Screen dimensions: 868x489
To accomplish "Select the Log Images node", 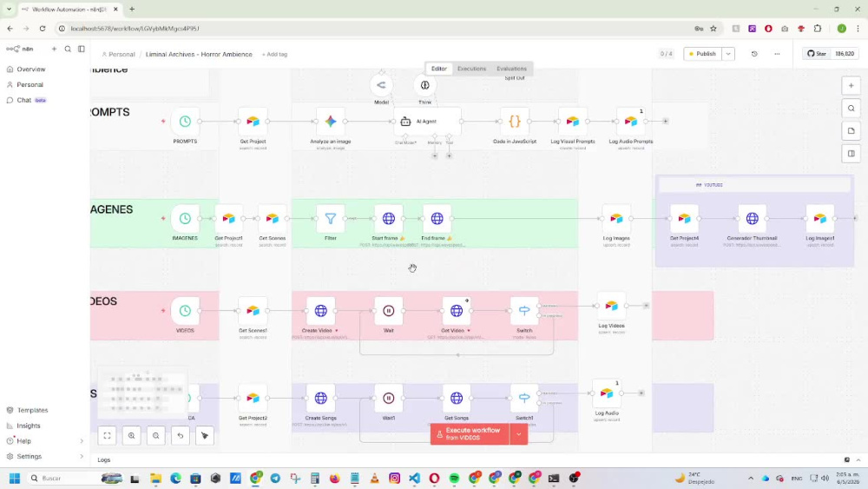I will [x=616, y=218].
